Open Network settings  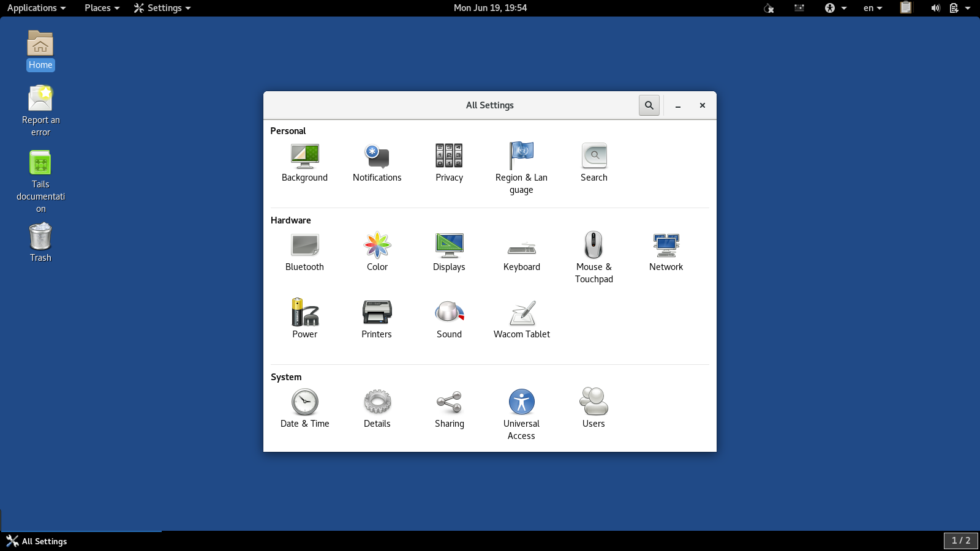click(666, 252)
